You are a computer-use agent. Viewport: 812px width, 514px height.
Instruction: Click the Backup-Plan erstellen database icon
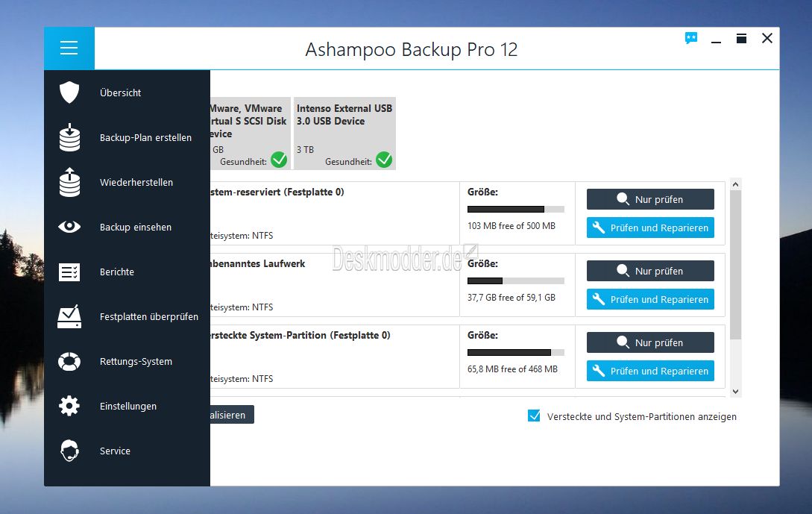click(69, 137)
